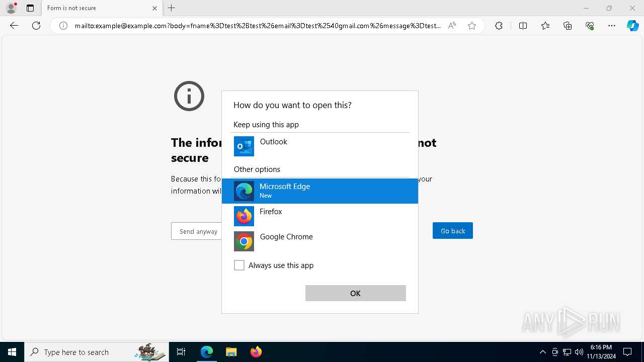Open File Explorer from the taskbar
644x362 pixels.
pyautogui.click(x=231, y=352)
